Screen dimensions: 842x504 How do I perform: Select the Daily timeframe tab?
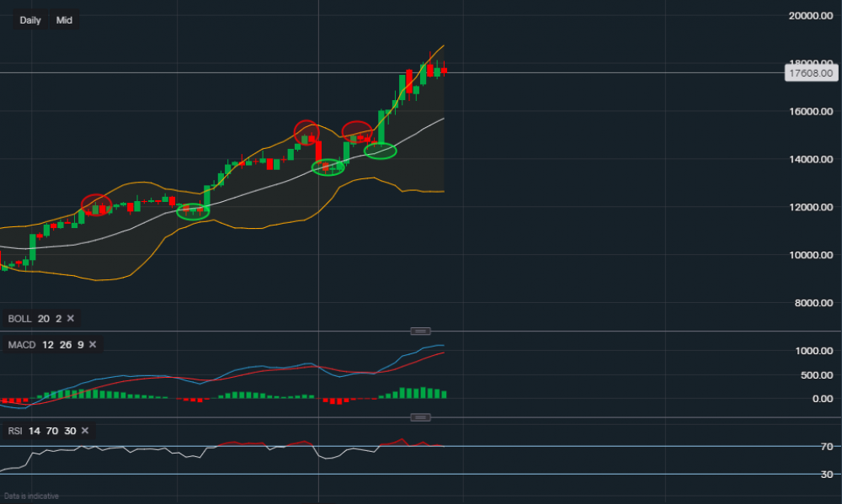coord(29,19)
